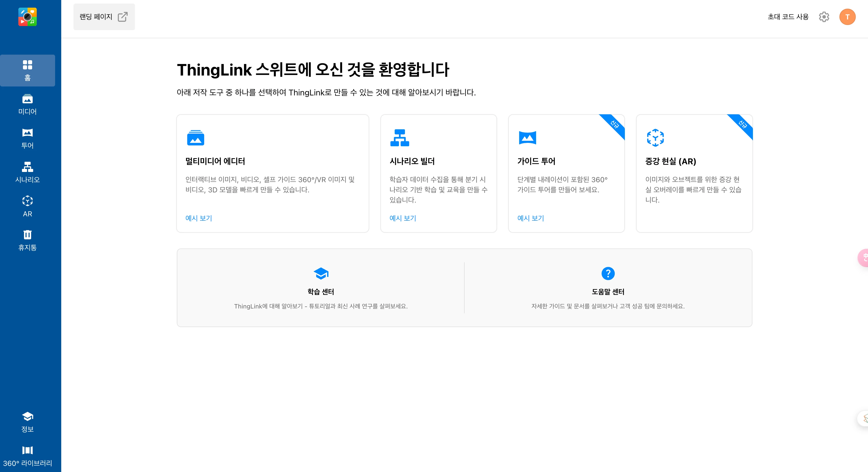Image resolution: width=868 pixels, height=472 pixels.
Task: Open the 360° 라이브러리 sidebar item
Action: click(27, 456)
